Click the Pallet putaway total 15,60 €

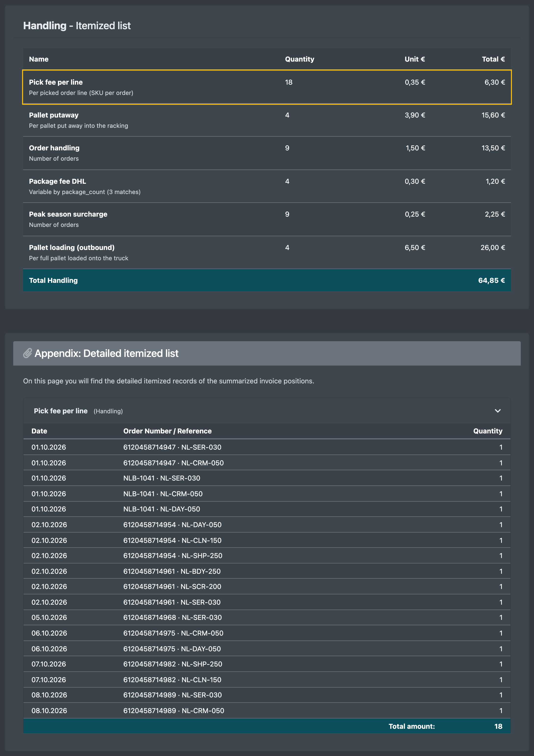coord(493,115)
